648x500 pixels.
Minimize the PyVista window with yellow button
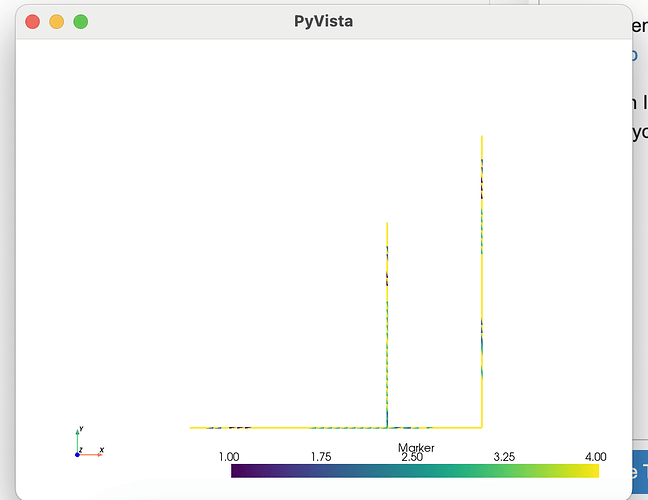point(57,21)
